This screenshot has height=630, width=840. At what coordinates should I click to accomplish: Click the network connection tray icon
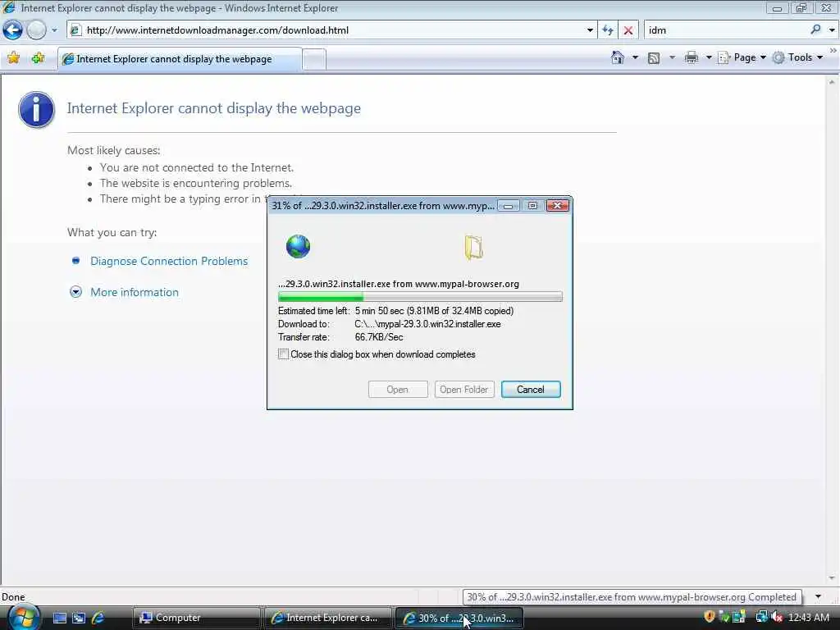(x=761, y=617)
